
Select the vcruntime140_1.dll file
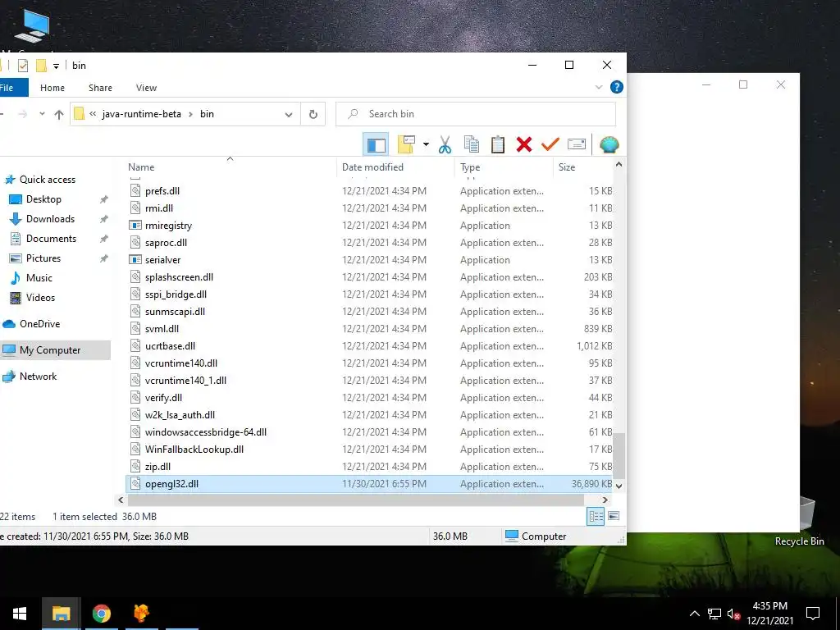point(185,381)
